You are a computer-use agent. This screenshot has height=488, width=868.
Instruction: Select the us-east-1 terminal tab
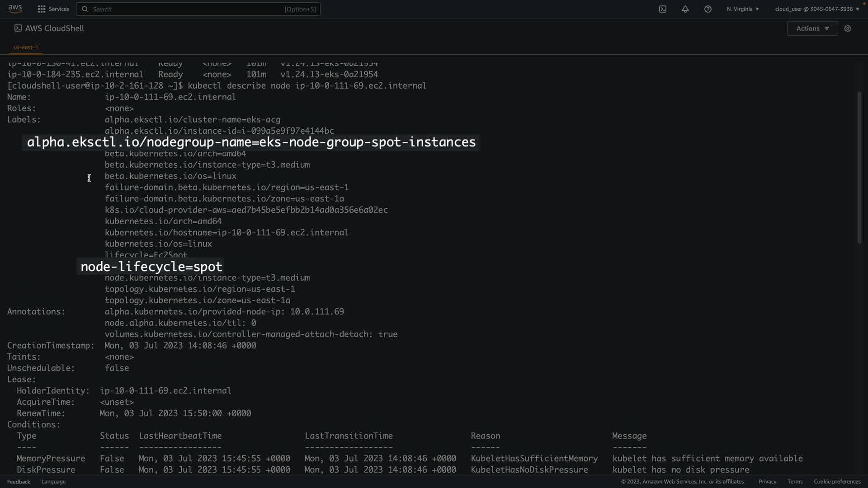(x=26, y=47)
